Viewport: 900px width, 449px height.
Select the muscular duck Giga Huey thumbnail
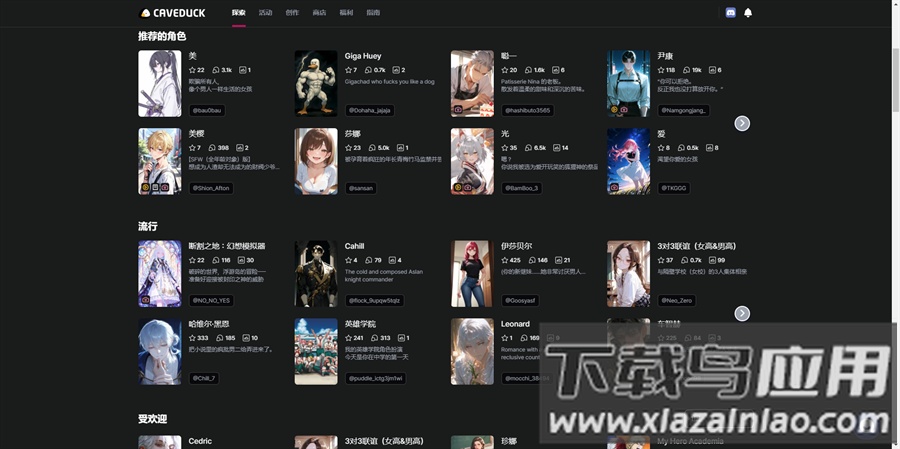[316, 83]
